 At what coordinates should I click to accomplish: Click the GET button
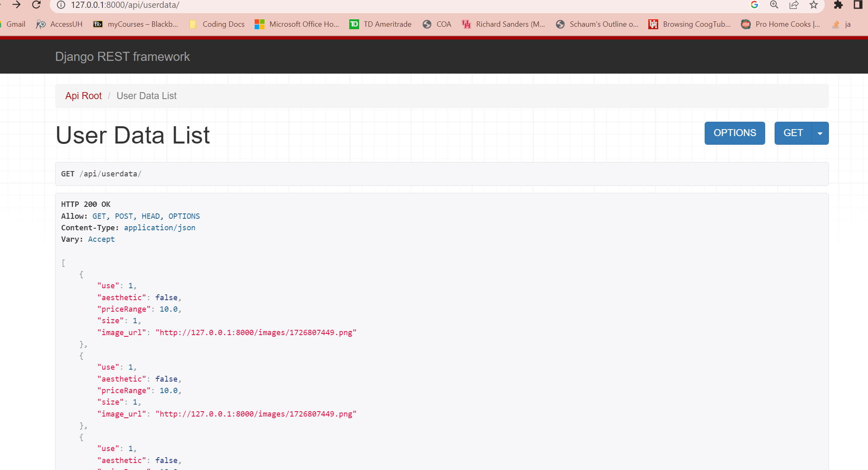coord(793,133)
